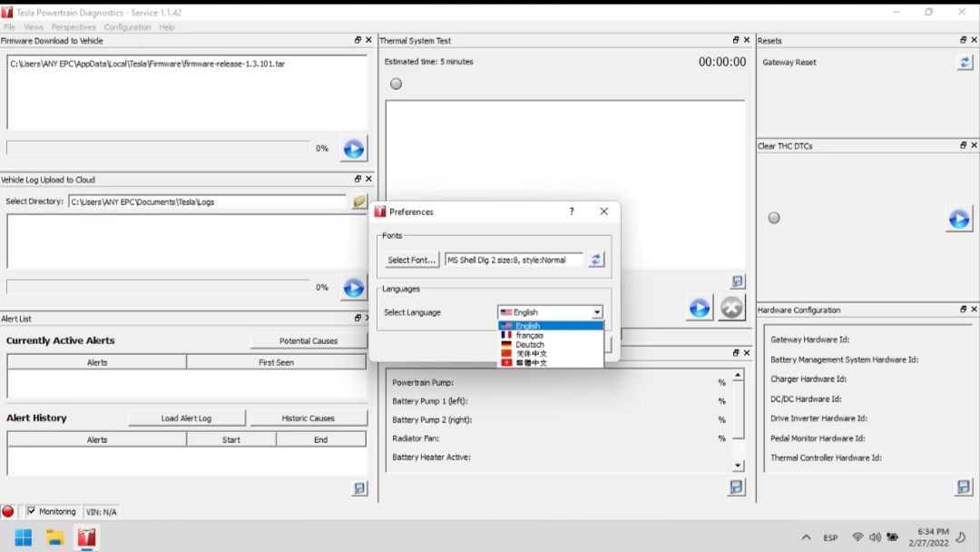This screenshot has width=980, height=552.
Task: Click the firmware file path text
Action: 148,64
